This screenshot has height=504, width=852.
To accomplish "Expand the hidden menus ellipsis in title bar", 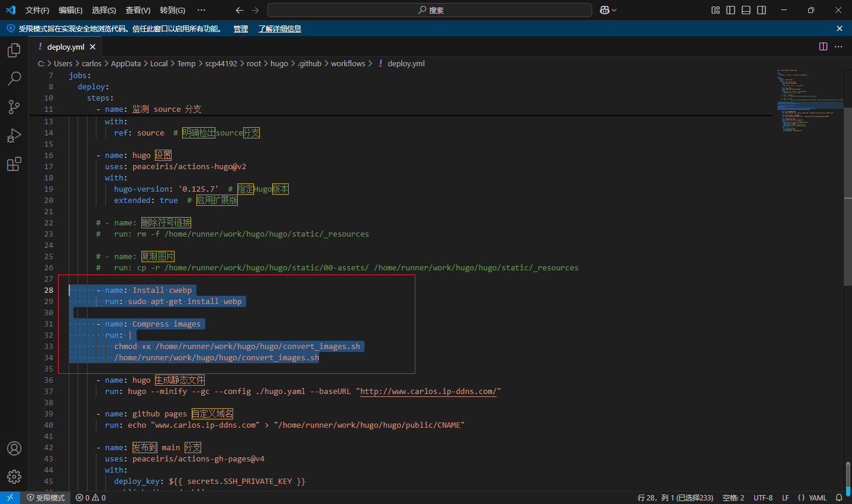I will coord(201,10).
